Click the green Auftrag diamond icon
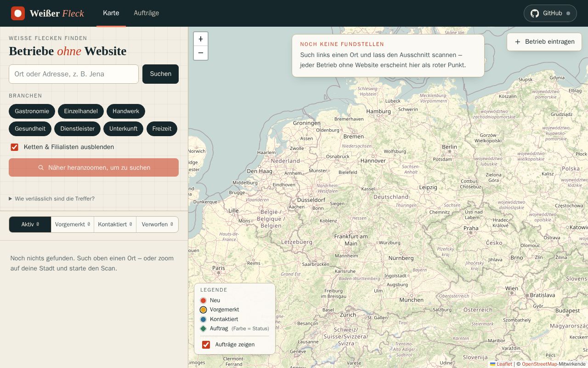 pyautogui.click(x=204, y=328)
